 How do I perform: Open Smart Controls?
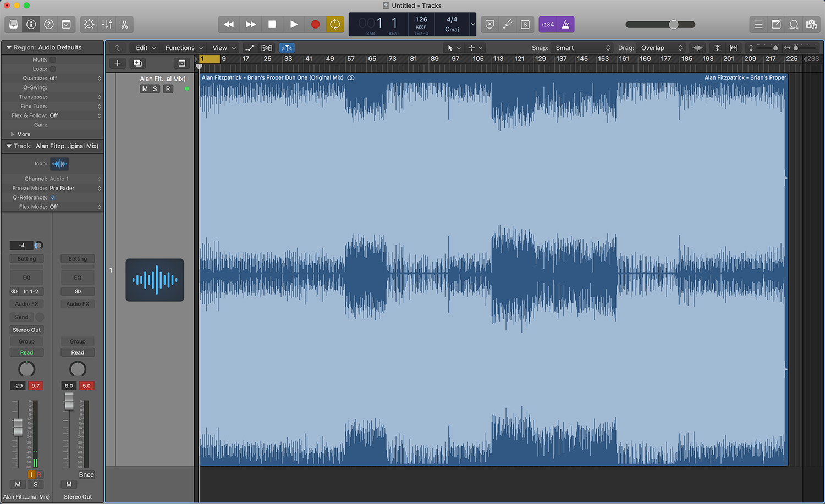click(88, 24)
